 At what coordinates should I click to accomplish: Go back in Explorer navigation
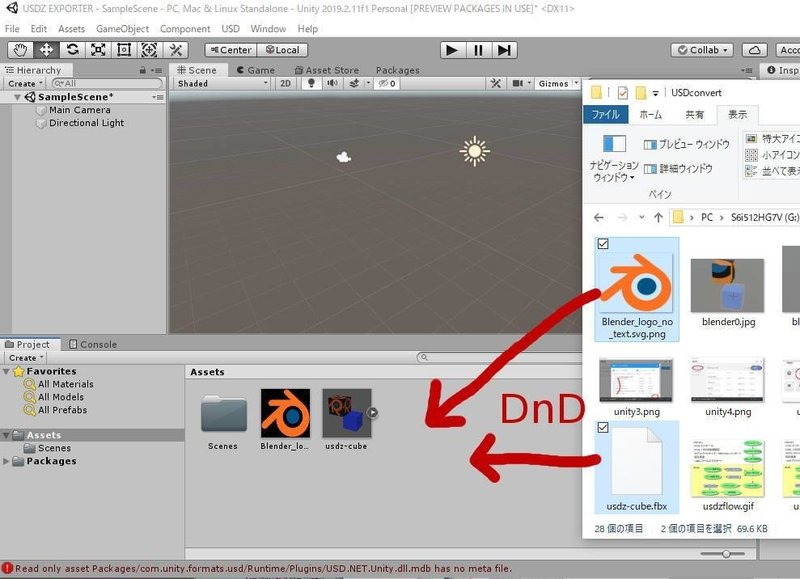point(599,217)
